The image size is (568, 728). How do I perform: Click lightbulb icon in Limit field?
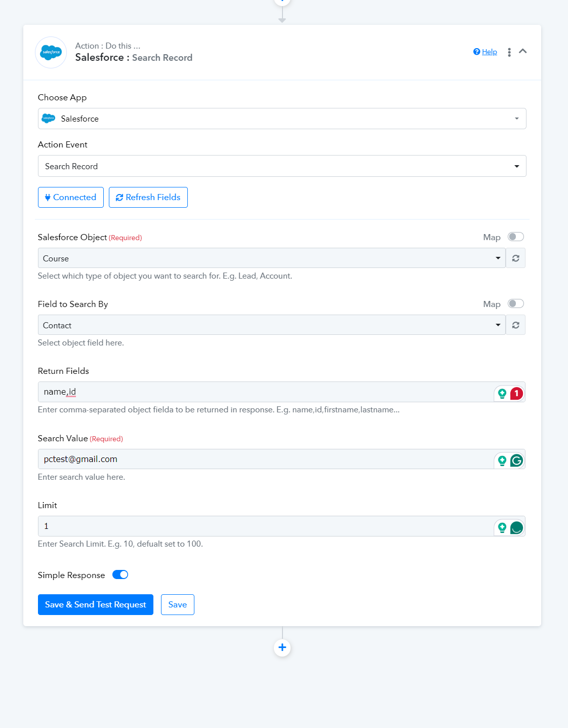click(x=502, y=528)
